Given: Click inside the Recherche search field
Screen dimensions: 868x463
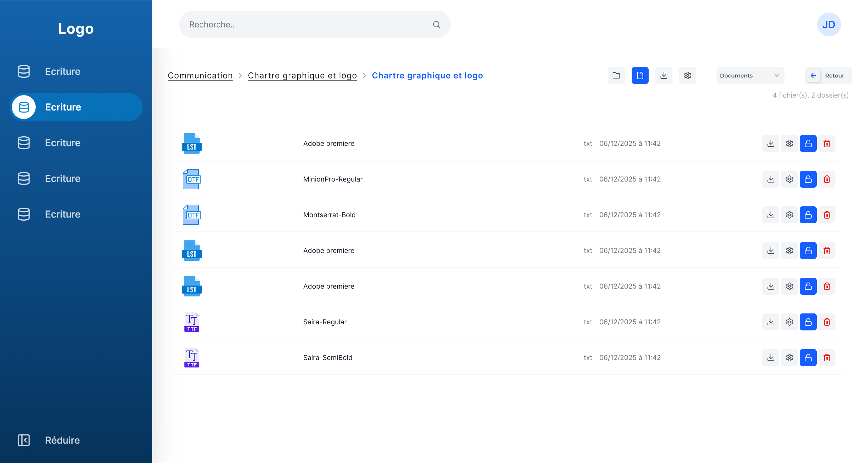Looking at the screenshot, I should click(x=306, y=24).
